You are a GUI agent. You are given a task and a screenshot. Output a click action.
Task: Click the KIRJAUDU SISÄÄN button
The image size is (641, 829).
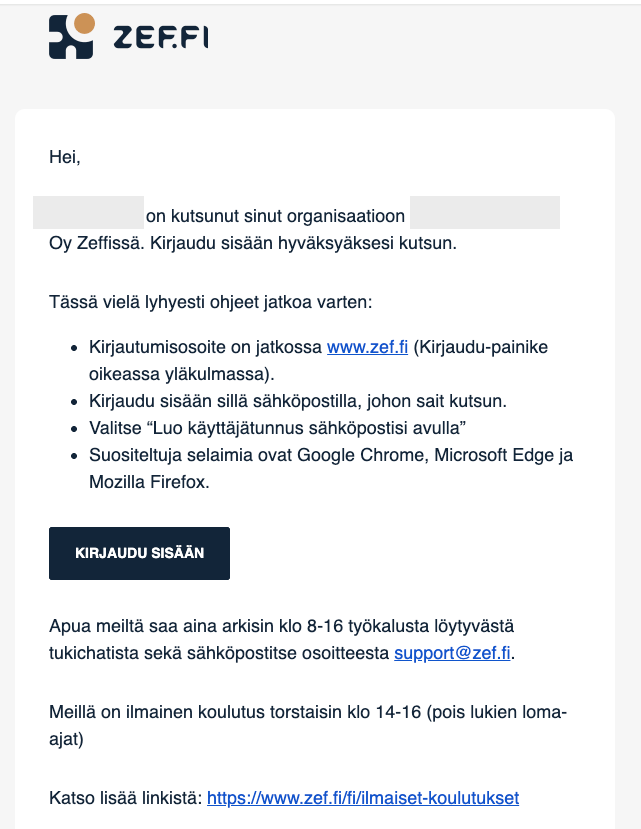coord(140,553)
